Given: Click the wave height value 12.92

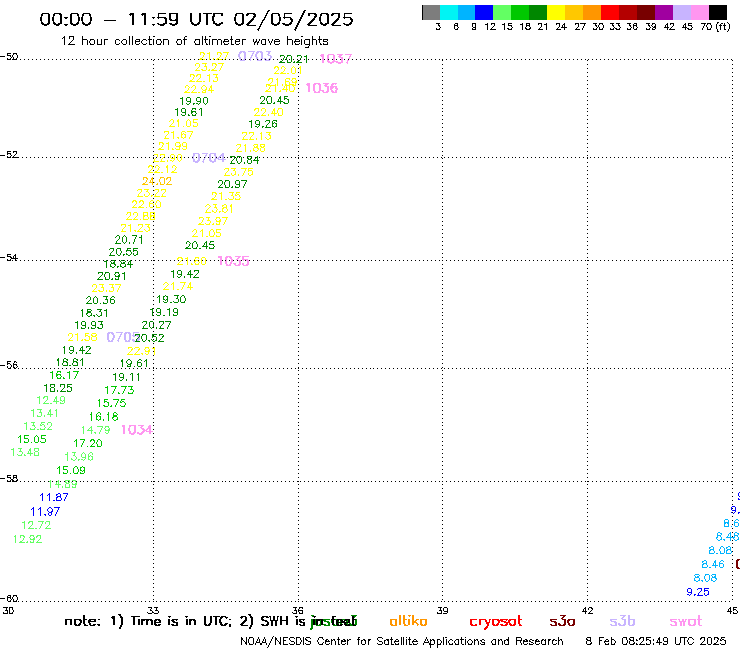Looking at the screenshot, I should point(27,539).
